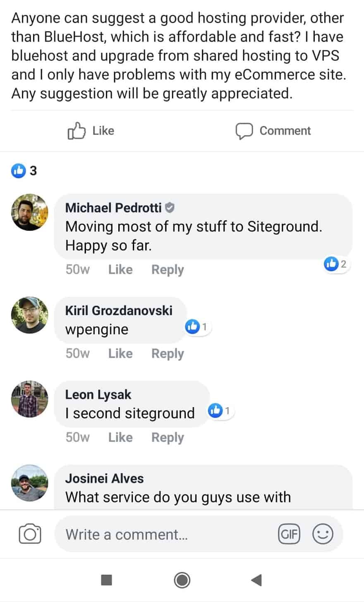Like Leon Lysak's siteground comment
This screenshot has height=602, width=364.
[x=120, y=438]
